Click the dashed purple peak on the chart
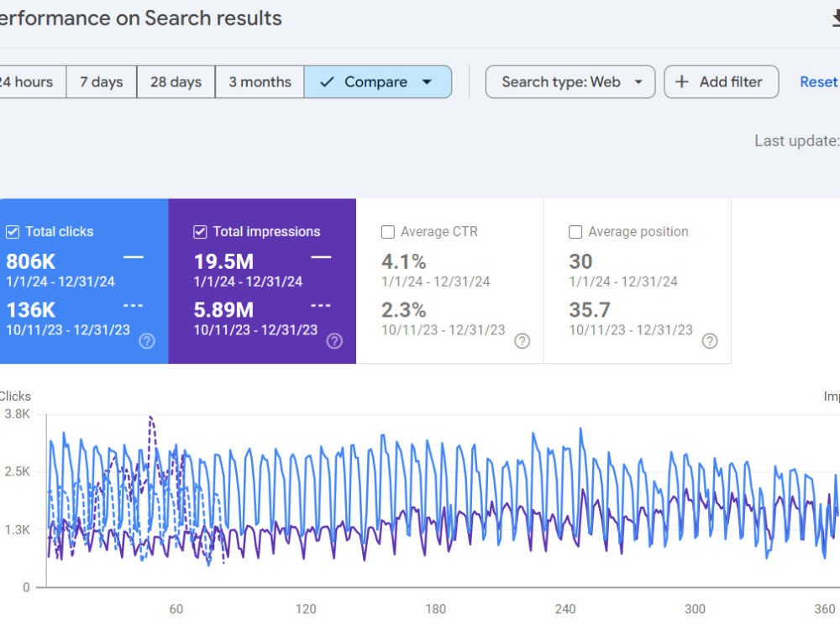 tap(151, 418)
